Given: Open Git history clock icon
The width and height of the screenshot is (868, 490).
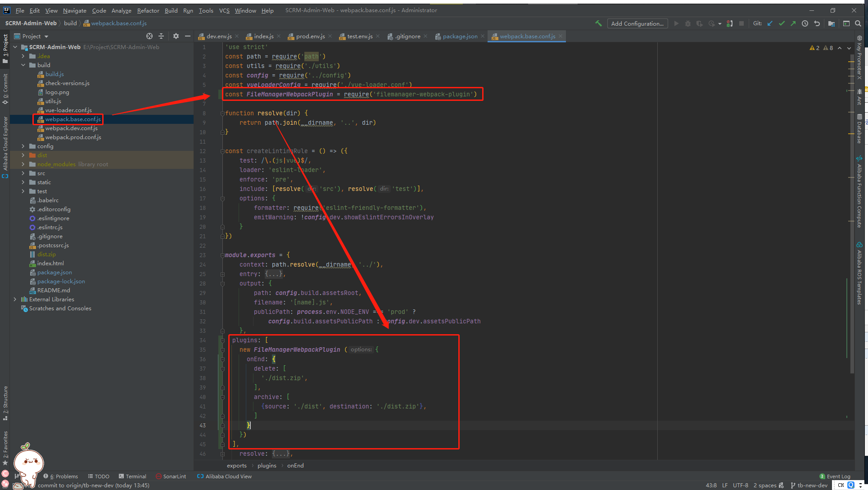Looking at the screenshot, I should (x=805, y=23).
